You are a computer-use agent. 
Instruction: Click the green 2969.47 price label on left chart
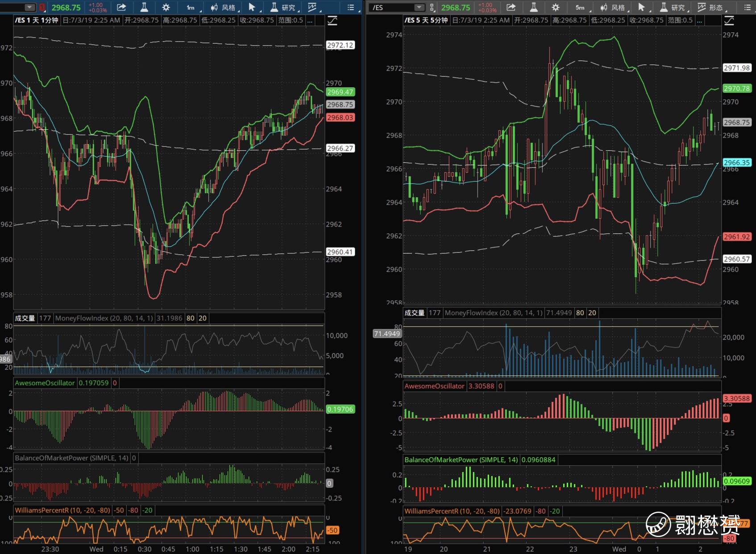pyautogui.click(x=340, y=92)
